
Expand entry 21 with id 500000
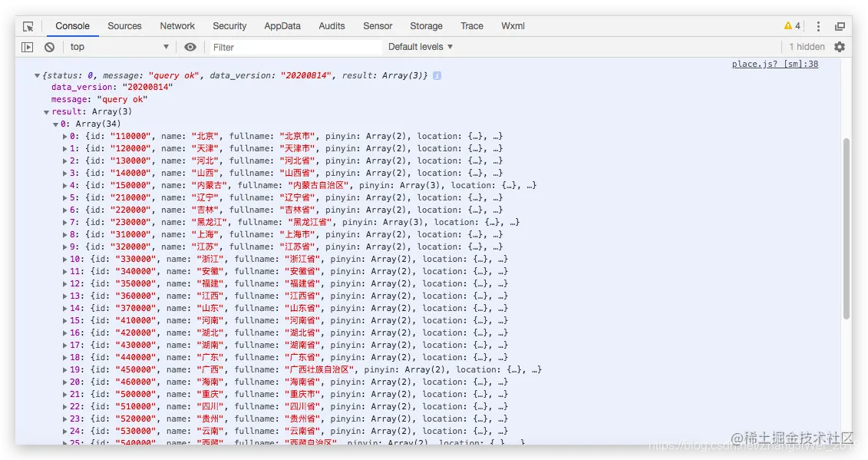point(64,394)
